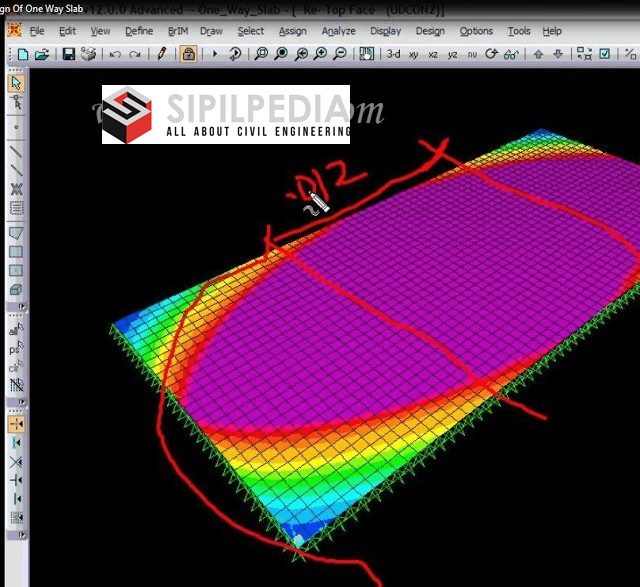
Task: Choose the draw poly area tool
Action: (x=16, y=232)
